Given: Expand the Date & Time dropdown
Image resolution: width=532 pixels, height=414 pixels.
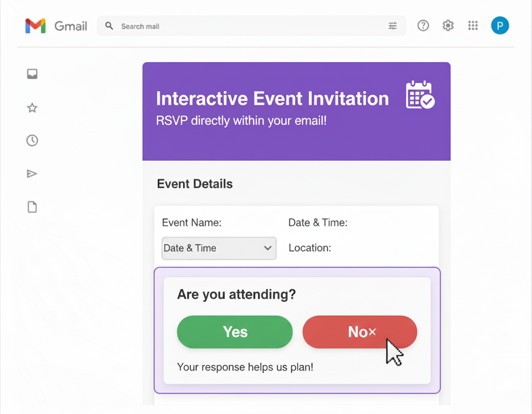Looking at the screenshot, I should [219, 248].
